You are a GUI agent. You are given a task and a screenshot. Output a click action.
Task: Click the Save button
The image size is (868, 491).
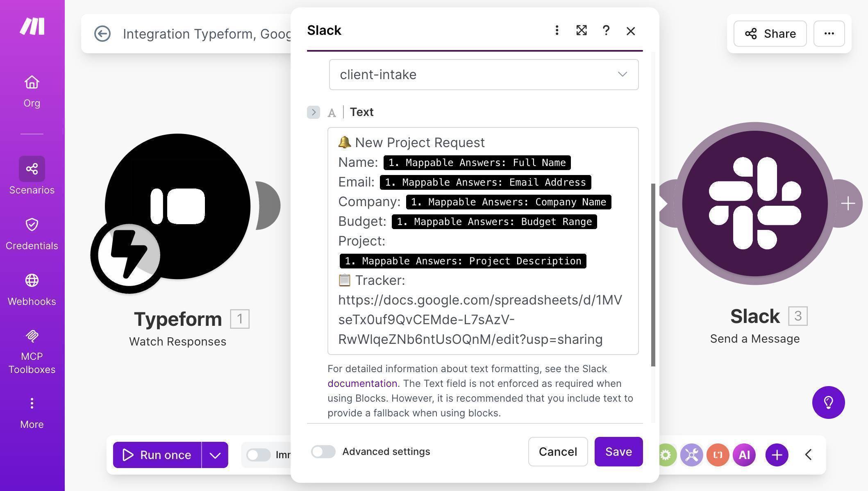618,452
